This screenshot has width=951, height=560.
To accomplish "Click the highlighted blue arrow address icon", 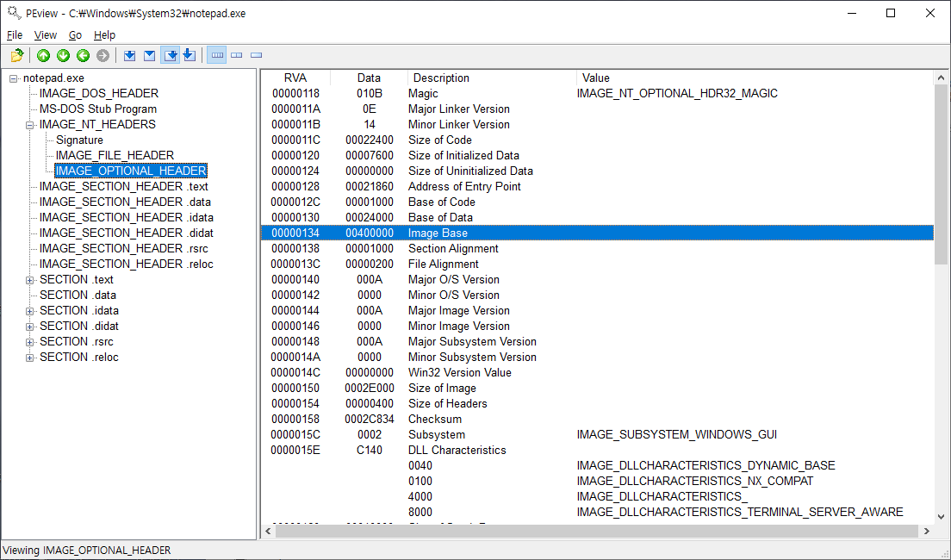I will pos(171,55).
